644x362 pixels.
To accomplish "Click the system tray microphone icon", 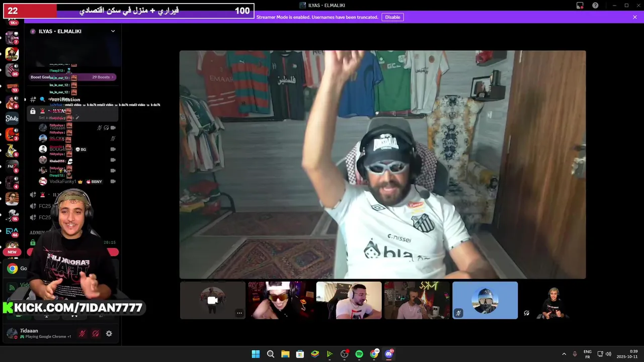I will tap(575, 354).
